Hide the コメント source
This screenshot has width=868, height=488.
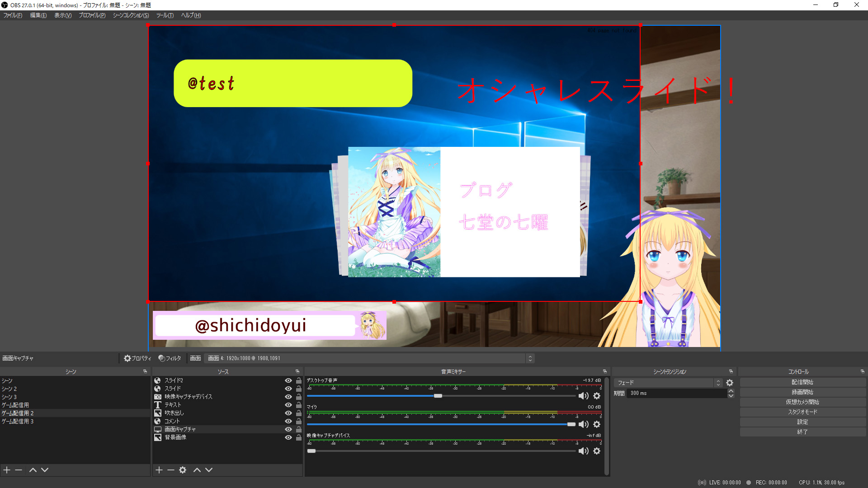[x=288, y=421]
